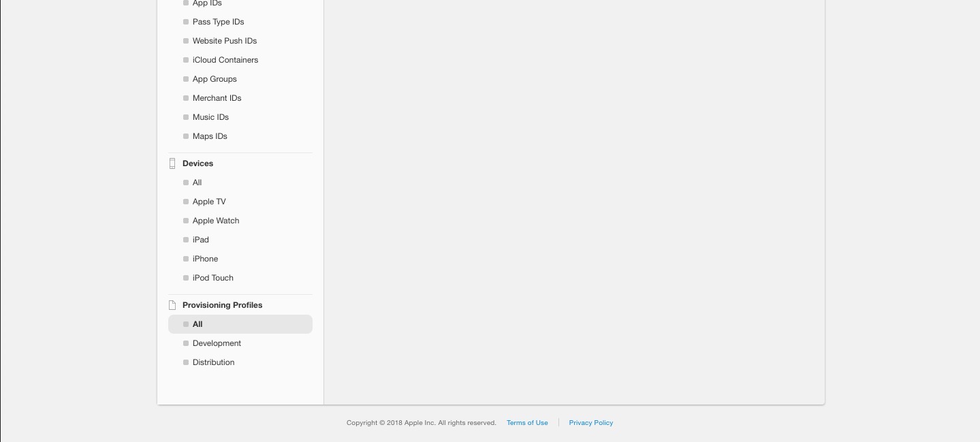
Task: Open Development provisioning profiles
Action: [x=217, y=343]
